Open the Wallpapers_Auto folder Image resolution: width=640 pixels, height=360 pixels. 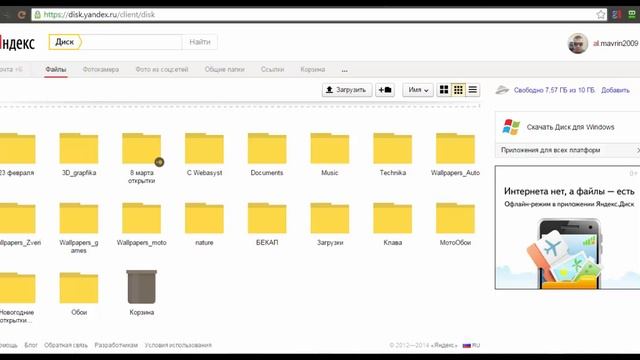point(455,149)
